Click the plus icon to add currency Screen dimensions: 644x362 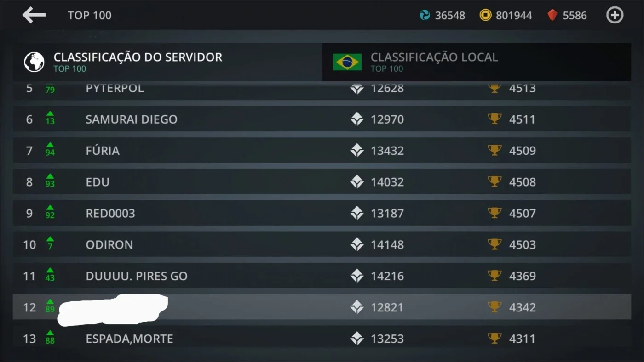[x=615, y=15]
